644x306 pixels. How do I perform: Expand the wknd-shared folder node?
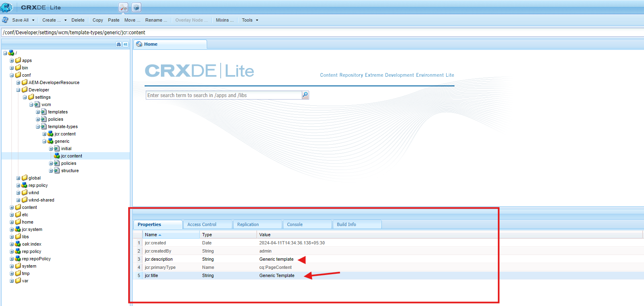pyautogui.click(x=18, y=200)
